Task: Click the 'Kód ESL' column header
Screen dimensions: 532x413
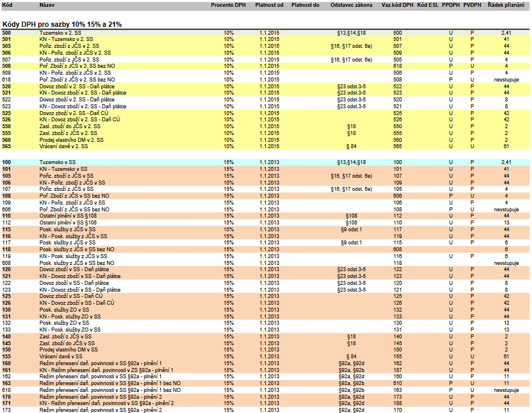Action: [427, 5]
